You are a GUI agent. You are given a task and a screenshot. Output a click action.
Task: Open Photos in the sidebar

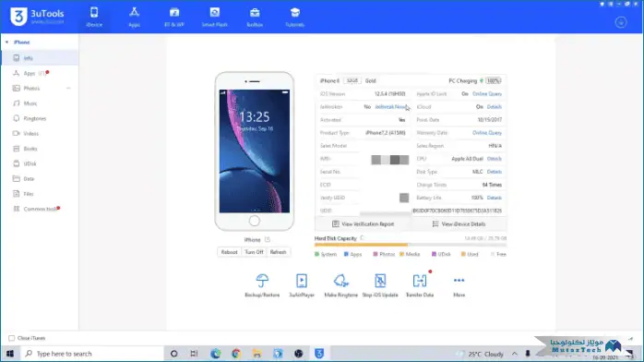click(x=40, y=89)
